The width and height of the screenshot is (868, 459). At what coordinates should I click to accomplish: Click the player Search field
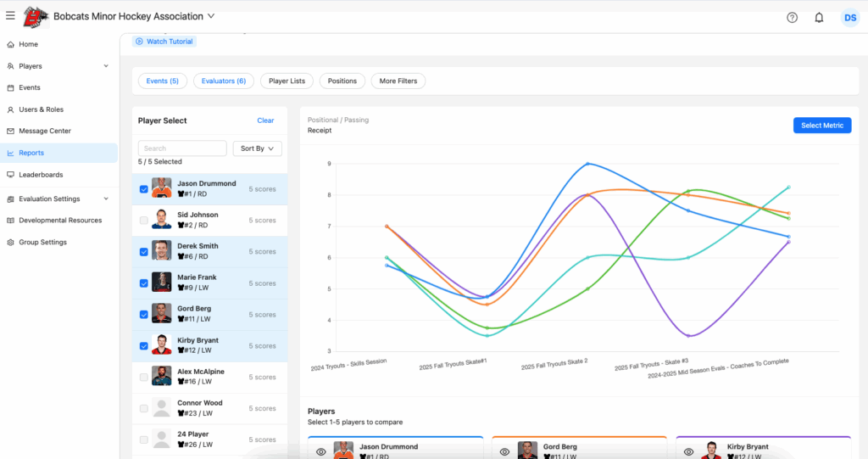pyautogui.click(x=182, y=148)
